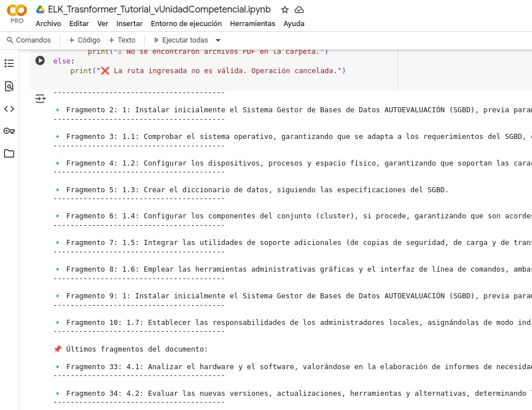Screen dimensions: 532x410
Task: Click the Google Drive icon beside title
Action: pyautogui.click(x=40, y=10)
